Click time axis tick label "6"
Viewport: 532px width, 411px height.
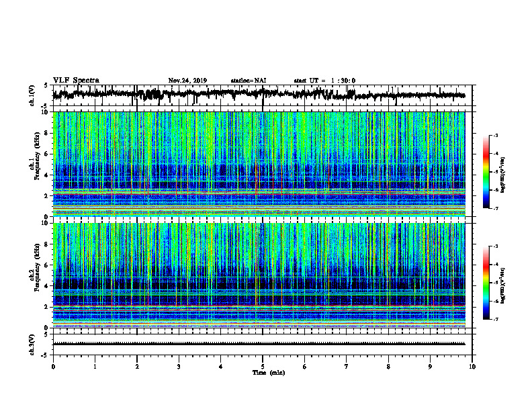[x=305, y=367]
